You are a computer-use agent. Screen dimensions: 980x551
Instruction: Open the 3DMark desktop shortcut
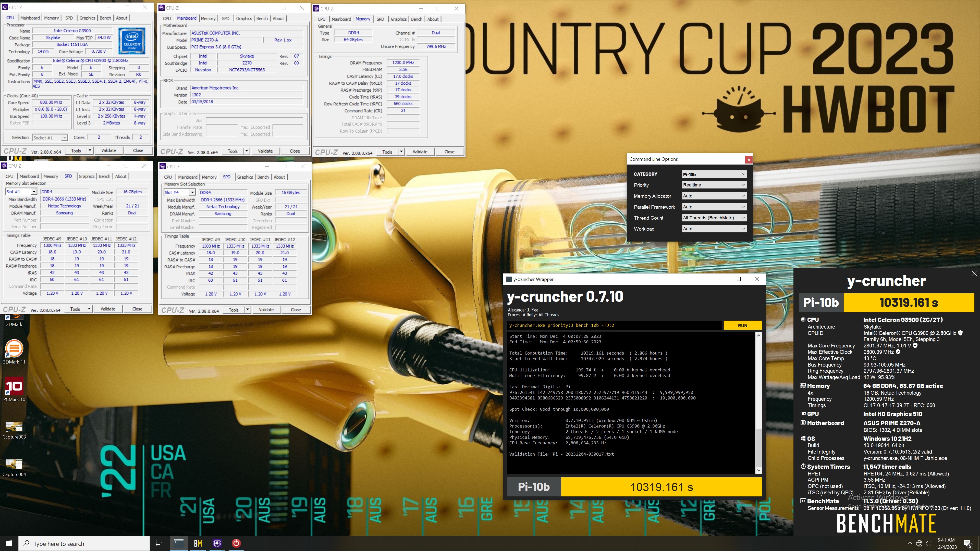(x=14, y=321)
